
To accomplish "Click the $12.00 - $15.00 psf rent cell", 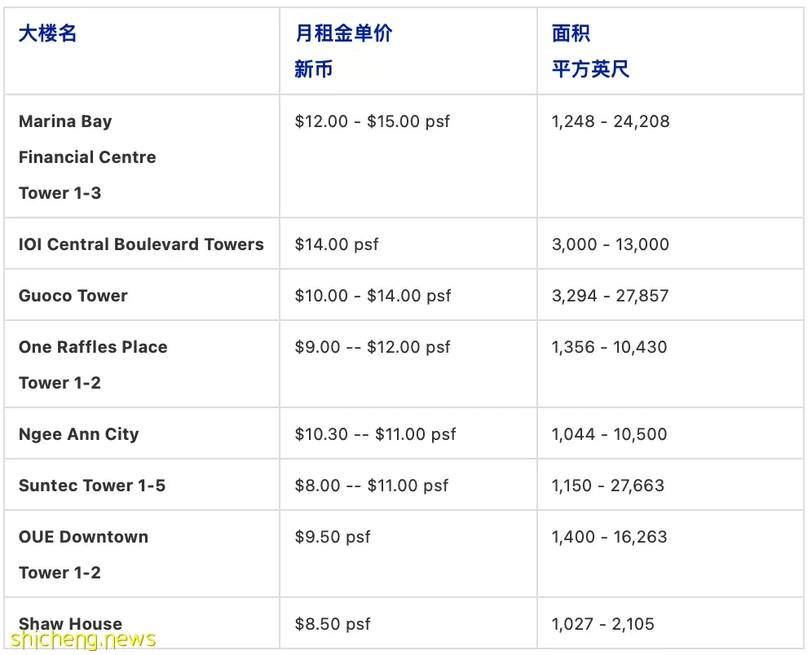I will click(373, 121).
